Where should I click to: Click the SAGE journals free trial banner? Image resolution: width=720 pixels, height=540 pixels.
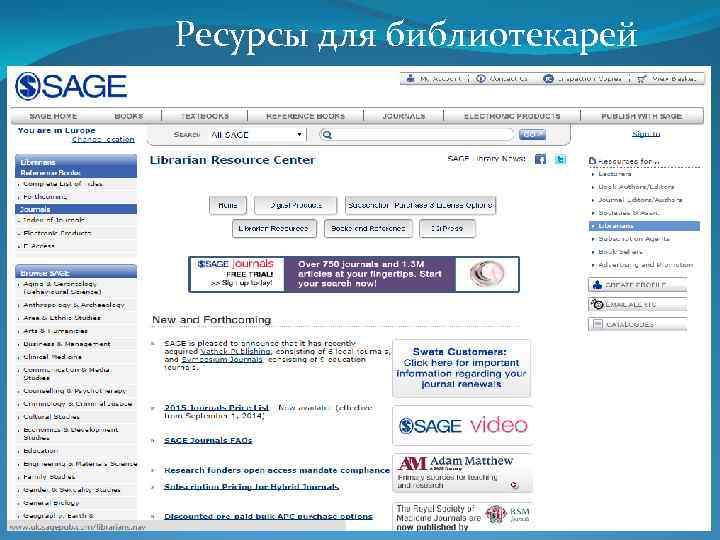click(x=354, y=274)
